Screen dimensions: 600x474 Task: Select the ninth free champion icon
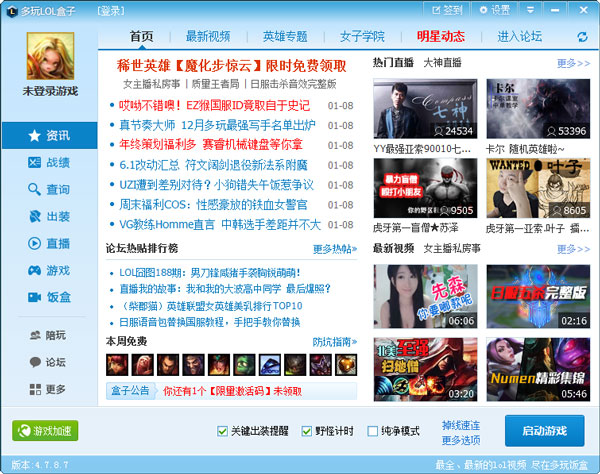click(321, 365)
